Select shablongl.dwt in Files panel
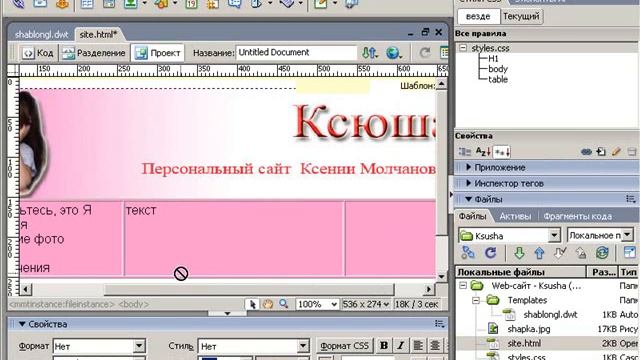This screenshot has height=360, width=640. (x=550, y=315)
